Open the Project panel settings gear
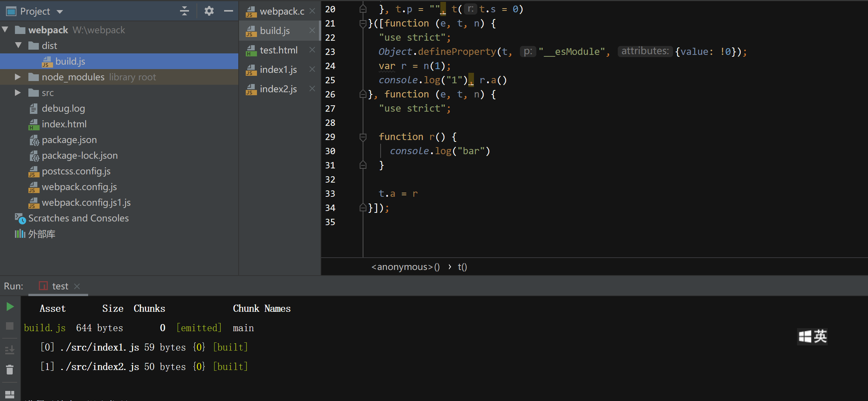Image resolution: width=868 pixels, height=401 pixels. pos(209,11)
